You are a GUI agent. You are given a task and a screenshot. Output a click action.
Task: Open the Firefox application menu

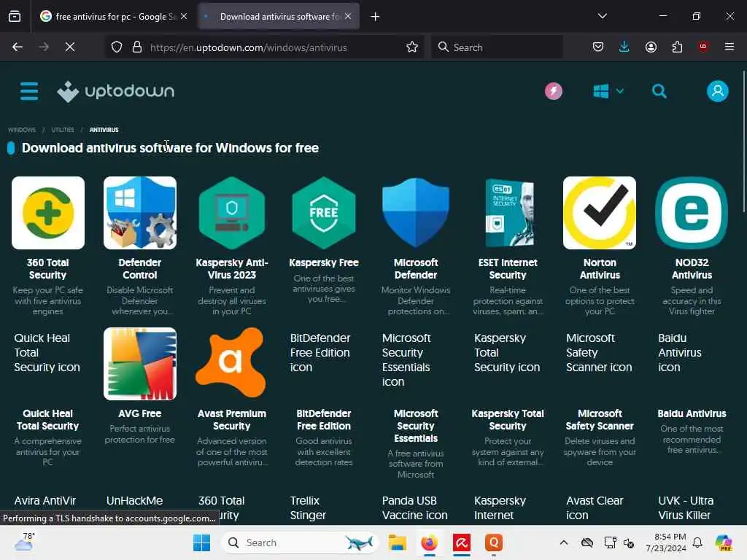[x=729, y=47]
